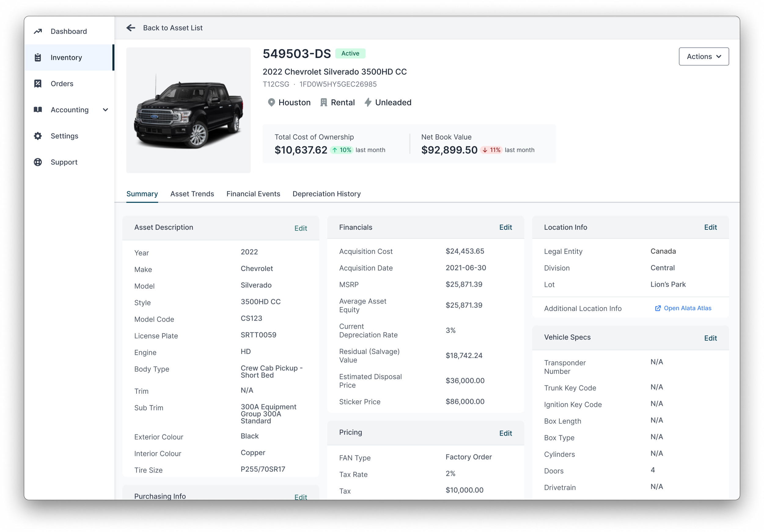Click the Support lifebuoy icon

pos(38,162)
